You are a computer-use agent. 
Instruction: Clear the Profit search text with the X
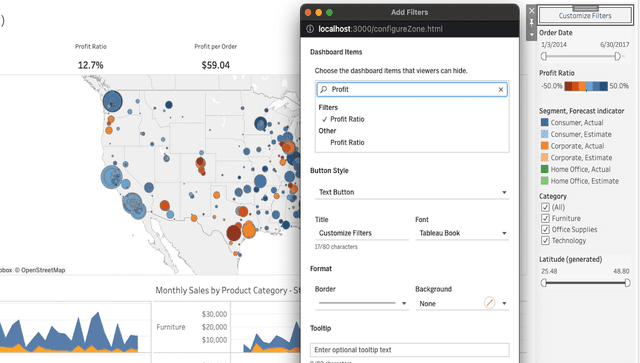[501, 89]
